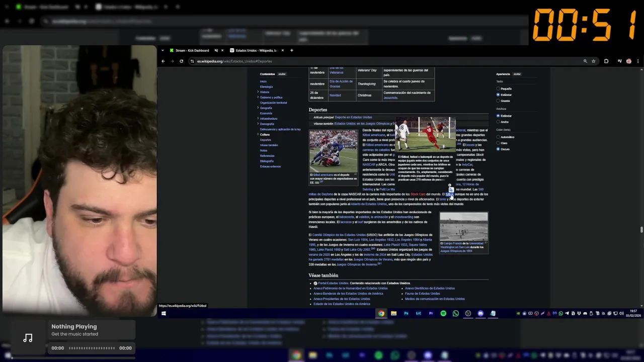This screenshot has height=362, width=644.
Task: Open the Chrome profile avatar
Action: coord(629,61)
